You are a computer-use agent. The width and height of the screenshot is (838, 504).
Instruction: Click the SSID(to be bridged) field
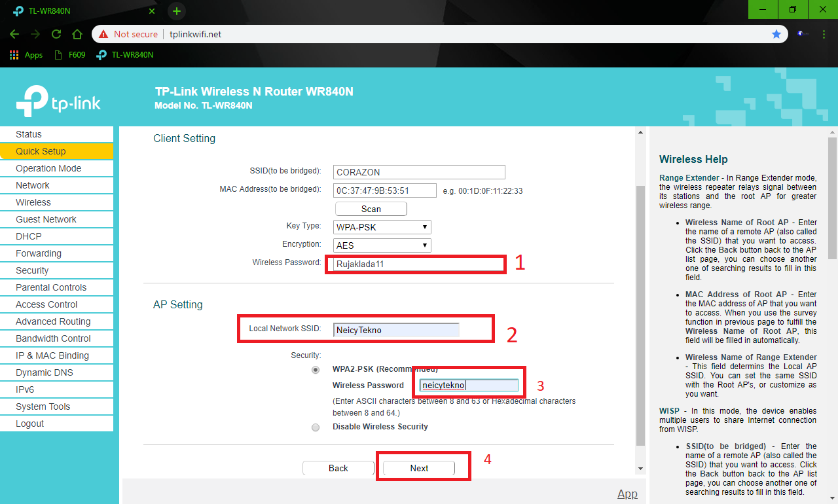point(419,172)
